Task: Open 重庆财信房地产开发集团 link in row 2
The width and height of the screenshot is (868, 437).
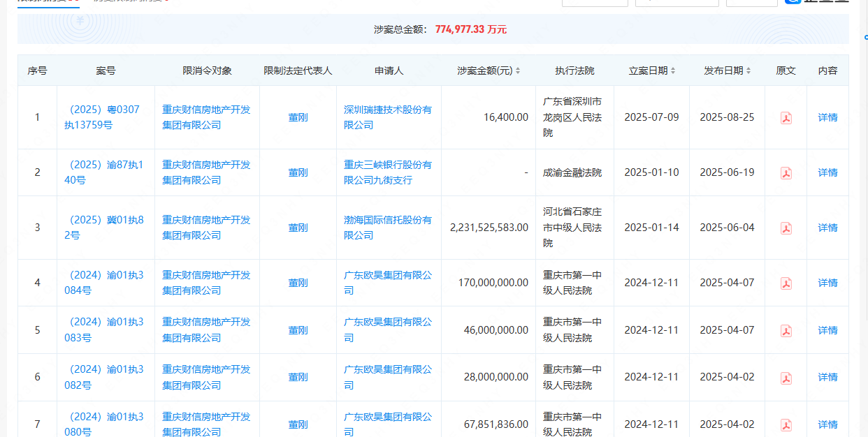Action: [x=206, y=172]
